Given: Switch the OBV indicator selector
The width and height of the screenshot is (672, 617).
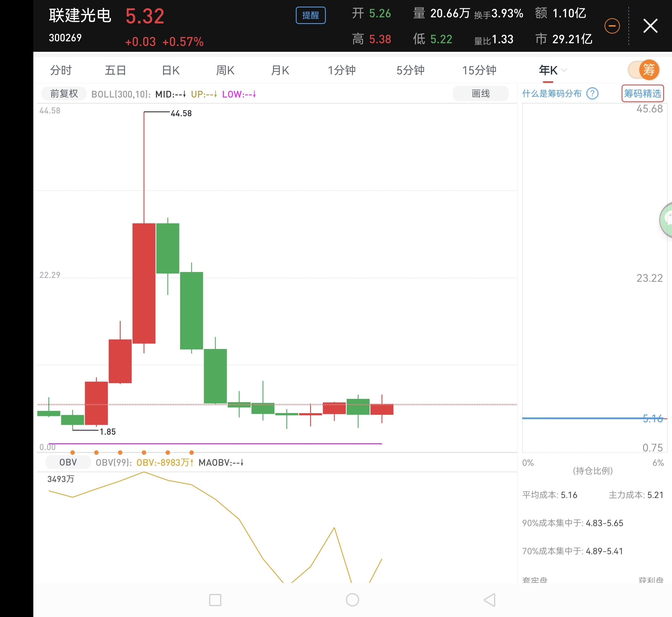Looking at the screenshot, I should 68,462.
